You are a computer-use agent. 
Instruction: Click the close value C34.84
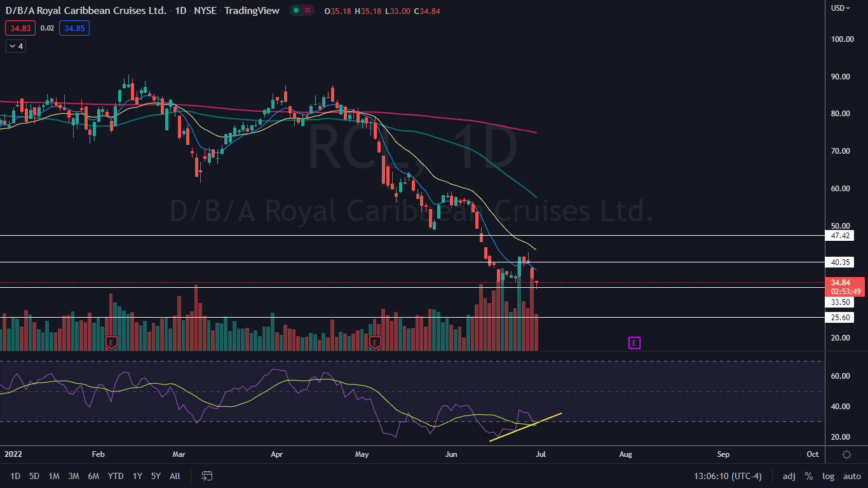(x=427, y=11)
